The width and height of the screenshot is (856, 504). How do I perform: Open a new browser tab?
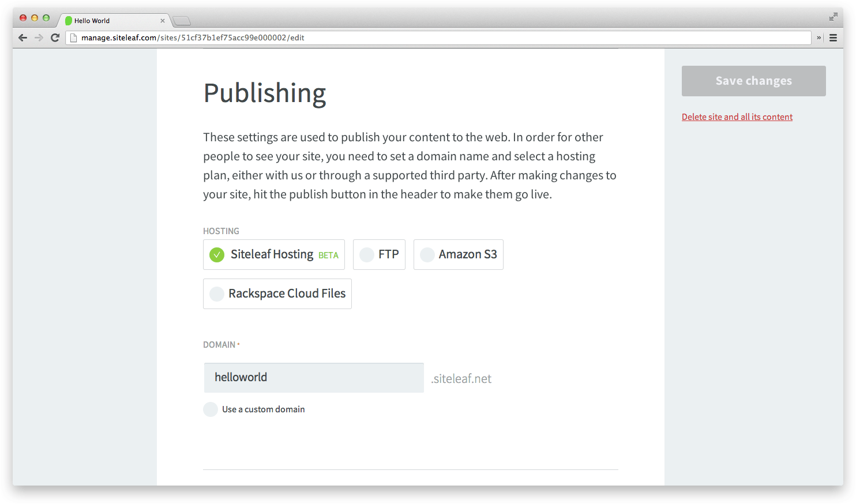(182, 21)
